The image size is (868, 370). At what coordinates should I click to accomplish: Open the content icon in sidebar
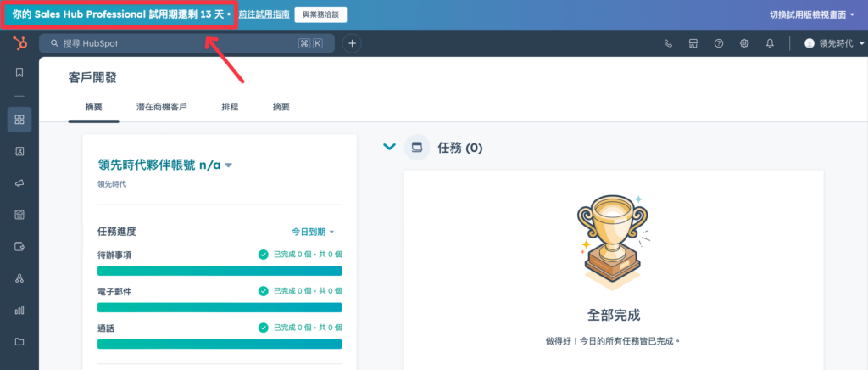click(19, 215)
